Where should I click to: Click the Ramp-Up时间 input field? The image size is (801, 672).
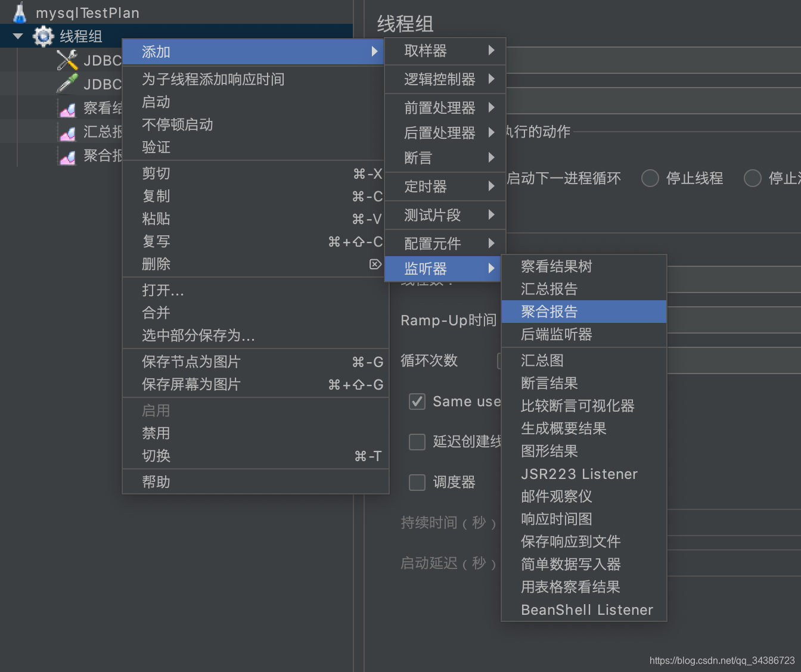click(x=734, y=320)
